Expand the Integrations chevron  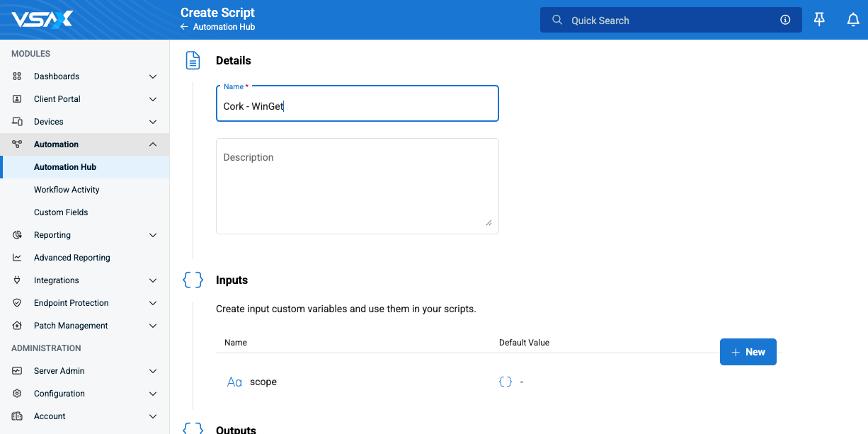153,280
